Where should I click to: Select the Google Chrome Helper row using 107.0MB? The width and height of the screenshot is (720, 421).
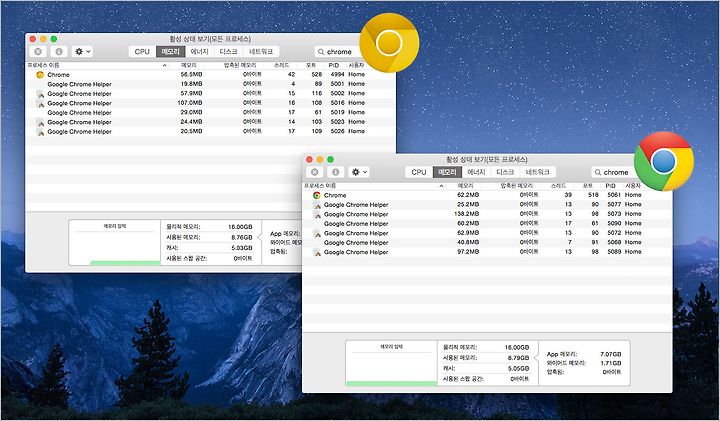click(x=210, y=103)
